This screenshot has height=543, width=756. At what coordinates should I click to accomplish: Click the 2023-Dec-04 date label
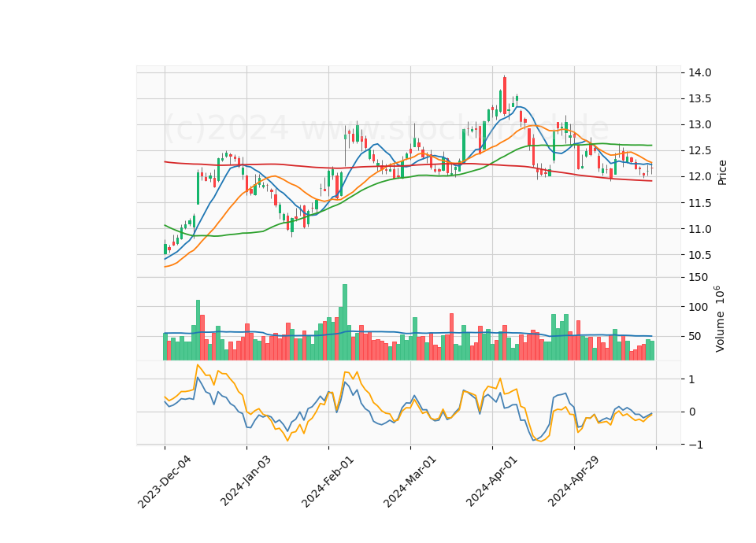point(165,482)
